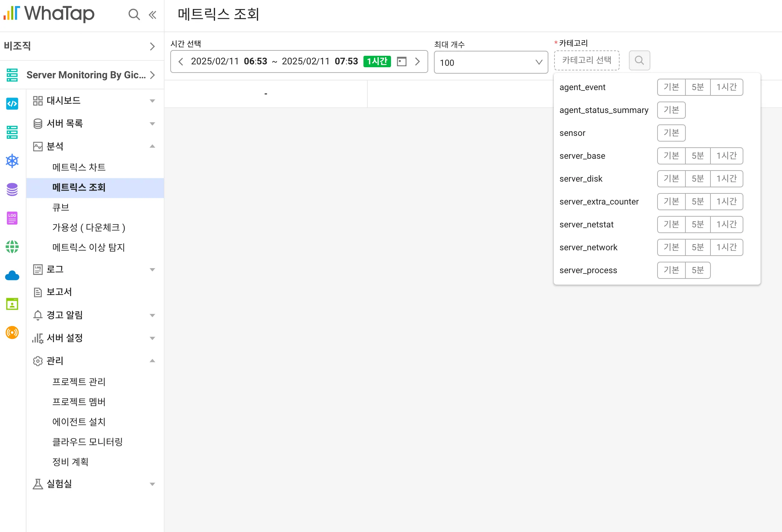
Task: Select 기본 for server_base
Action: [671, 156]
